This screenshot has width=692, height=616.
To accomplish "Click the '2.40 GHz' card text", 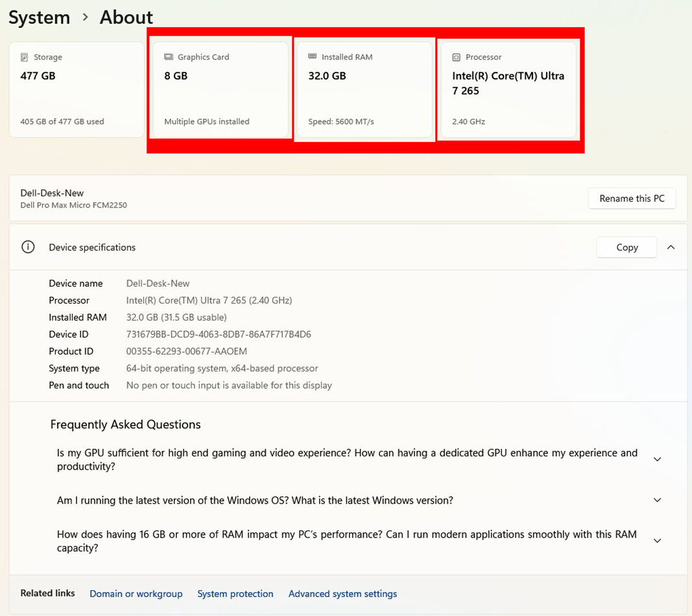I will (x=468, y=121).
